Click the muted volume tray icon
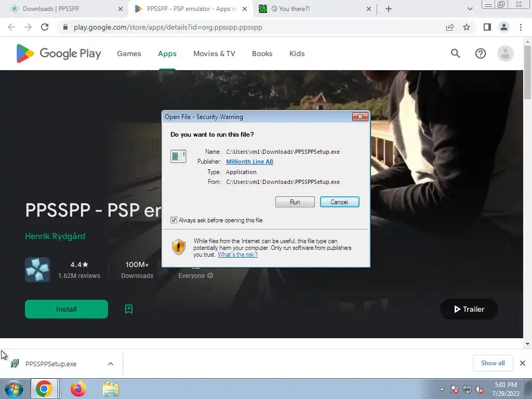Image resolution: width=532 pixels, height=399 pixels. (x=480, y=390)
